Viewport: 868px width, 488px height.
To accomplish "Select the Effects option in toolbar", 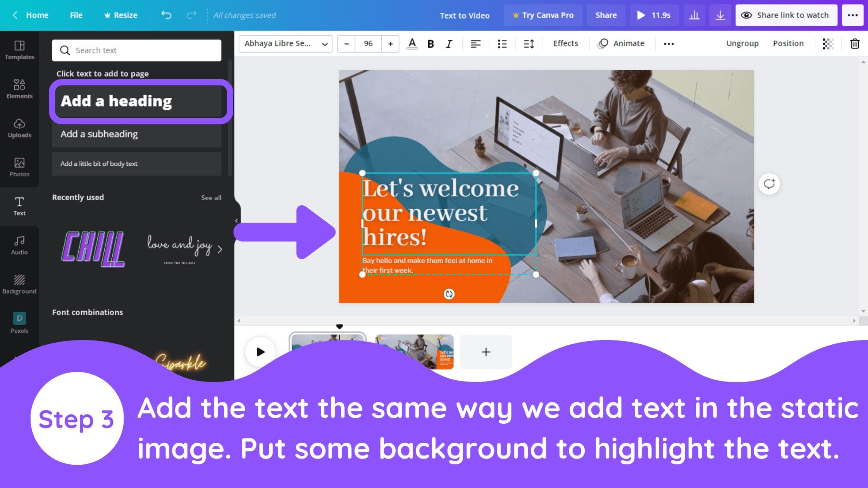I will [x=565, y=43].
